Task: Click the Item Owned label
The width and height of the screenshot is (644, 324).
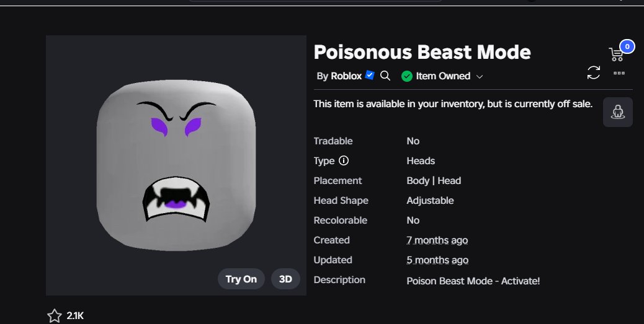Action: pyautogui.click(x=443, y=76)
